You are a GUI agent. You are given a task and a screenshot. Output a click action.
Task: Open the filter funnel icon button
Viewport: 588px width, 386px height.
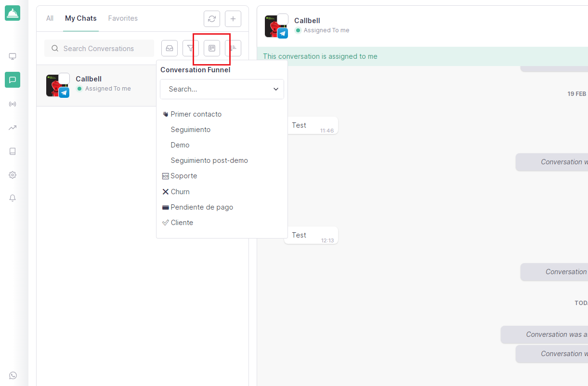[191, 48]
